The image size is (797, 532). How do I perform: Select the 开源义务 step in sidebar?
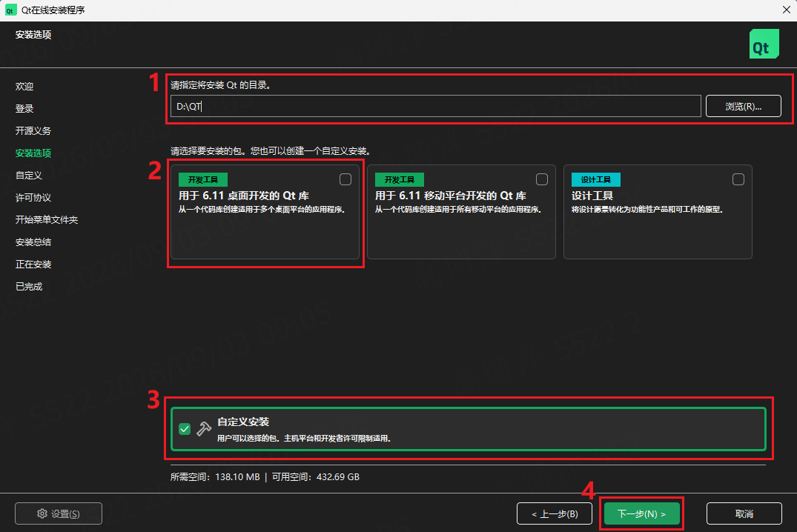(x=33, y=130)
